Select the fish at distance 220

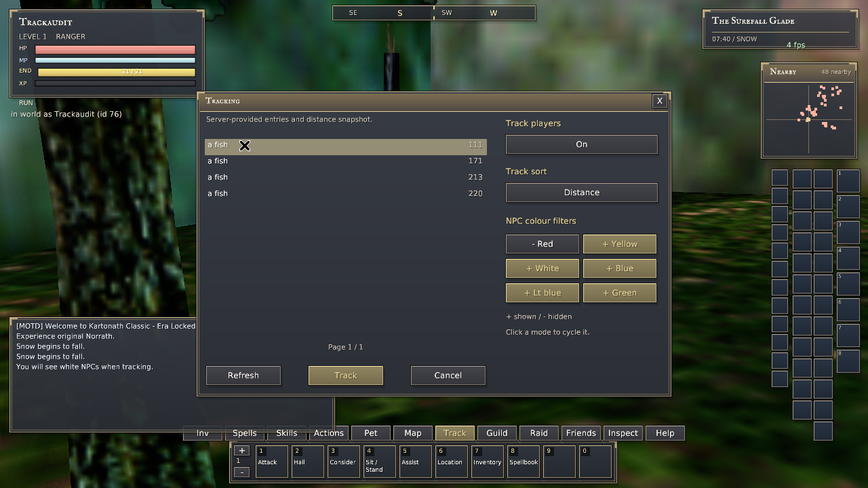click(x=346, y=193)
